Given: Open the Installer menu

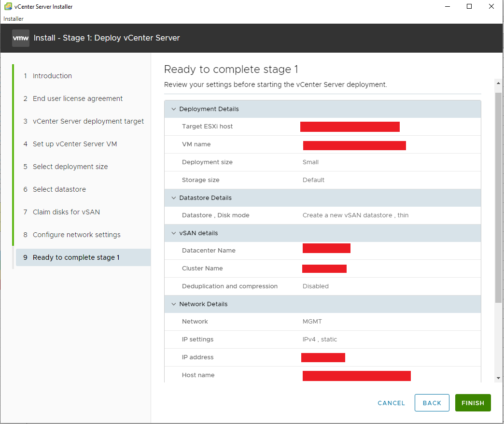Looking at the screenshot, I should [14, 19].
